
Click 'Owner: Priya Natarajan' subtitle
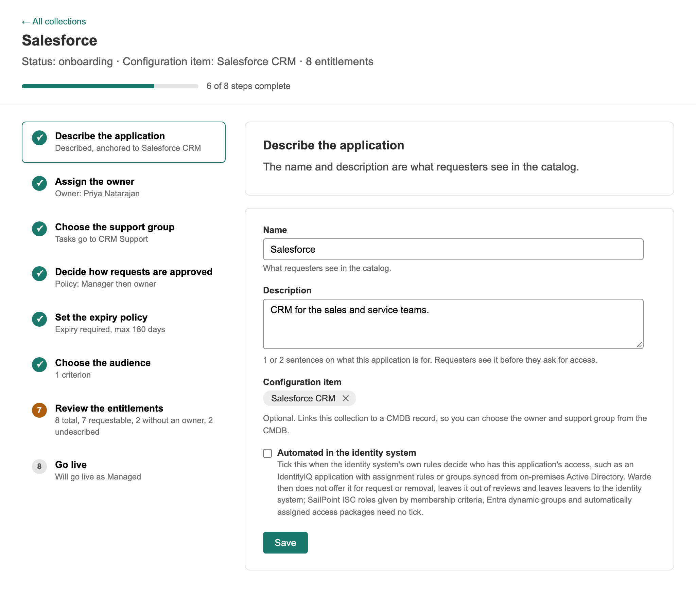point(98,194)
